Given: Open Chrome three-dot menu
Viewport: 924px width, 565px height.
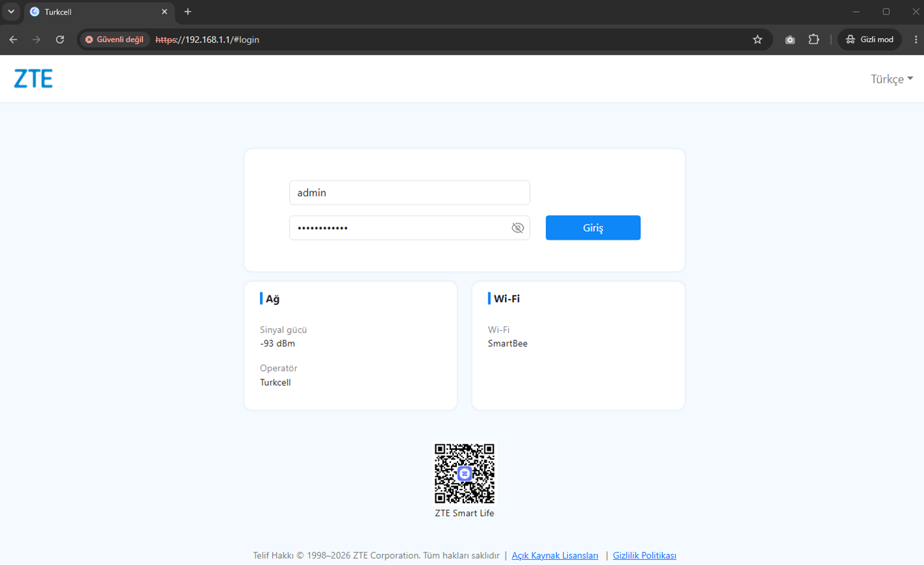Looking at the screenshot, I should pyautogui.click(x=916, y=39).
